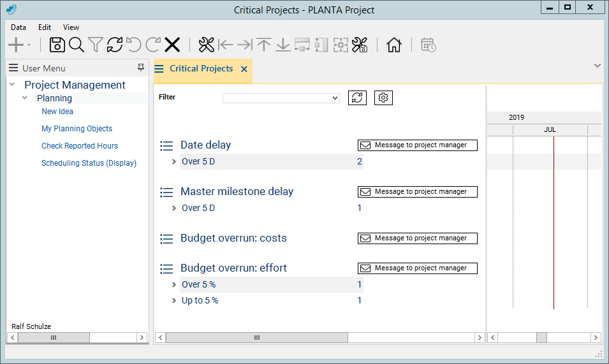Viewport: 609px width, 364px height.
Task: Click the Undo toolbar icon
Action: tap(134, 45)
